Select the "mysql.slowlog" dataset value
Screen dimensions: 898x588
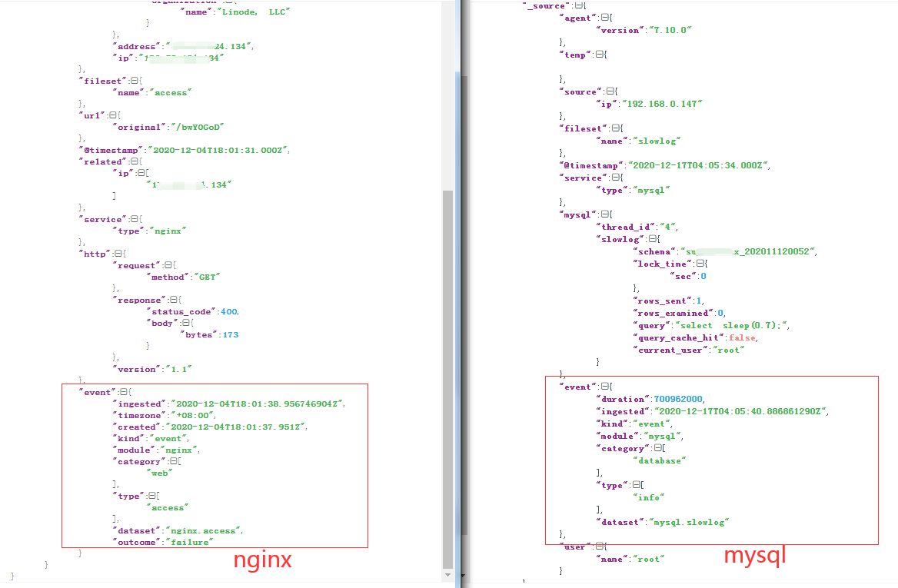[x=689, y=522]
